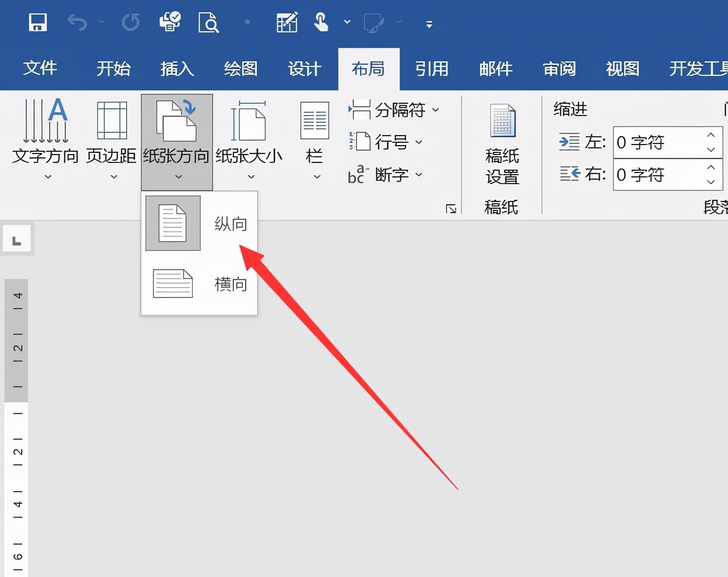Open page setup dialog launcher
The height and width of the screenshot is (577, 728).
pyautogui.click(x=451, y=209)
